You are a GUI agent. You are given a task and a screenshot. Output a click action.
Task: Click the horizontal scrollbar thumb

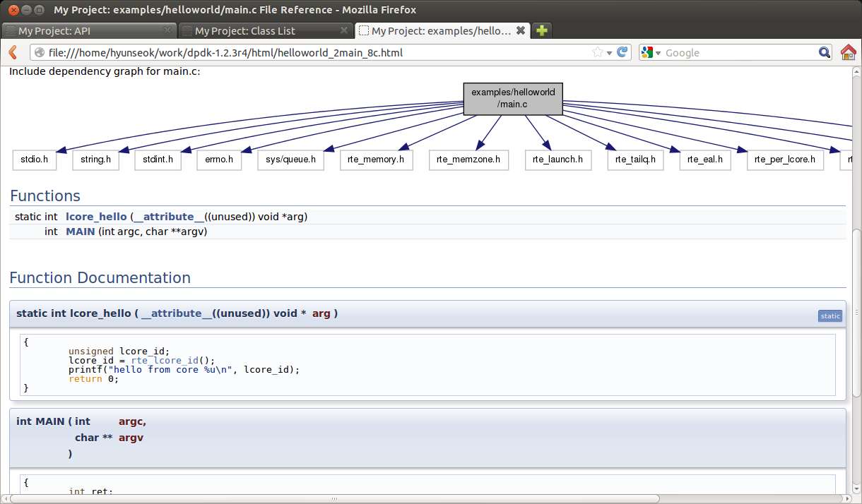tap(336, 498)
